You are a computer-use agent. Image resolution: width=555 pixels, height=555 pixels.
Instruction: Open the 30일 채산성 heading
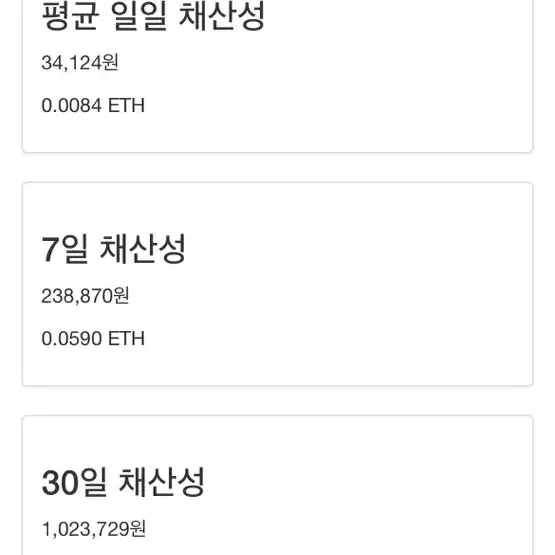[123, 482]
